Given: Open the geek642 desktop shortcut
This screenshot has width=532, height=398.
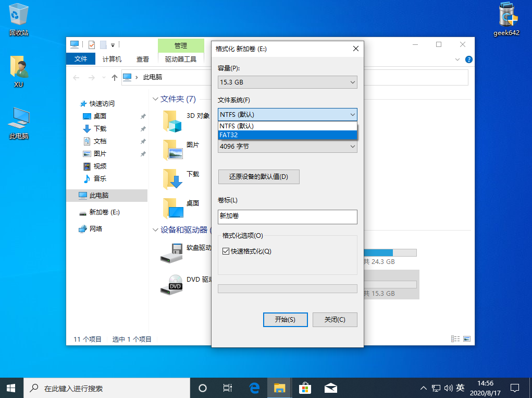Looking at the screenshot, I should point(506,19).
